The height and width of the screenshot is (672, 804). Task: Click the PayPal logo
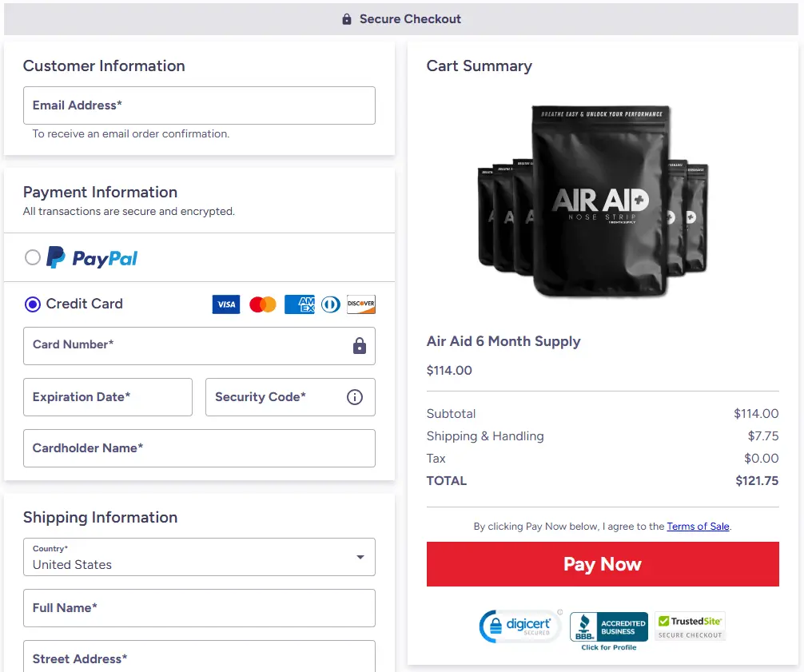click(92, 257)
